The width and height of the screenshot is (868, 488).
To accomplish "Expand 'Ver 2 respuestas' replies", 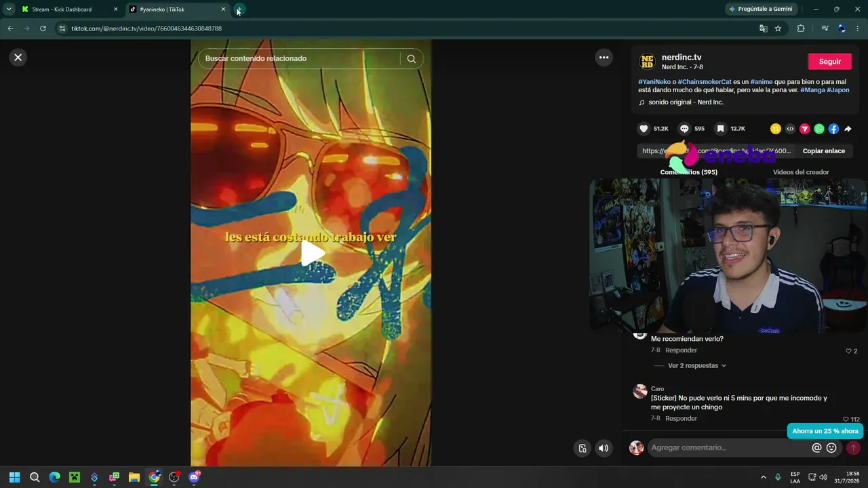I will (697, 366).
